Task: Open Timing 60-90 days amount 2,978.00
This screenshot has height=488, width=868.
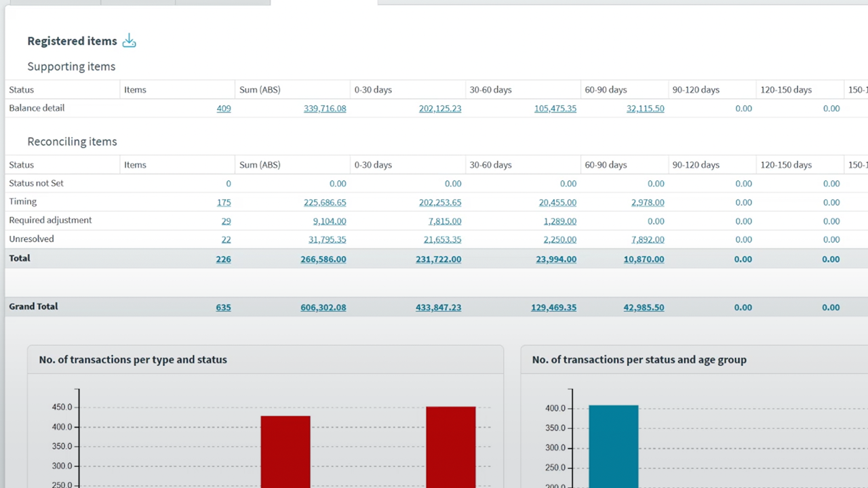Action: (x=648, y=202)
